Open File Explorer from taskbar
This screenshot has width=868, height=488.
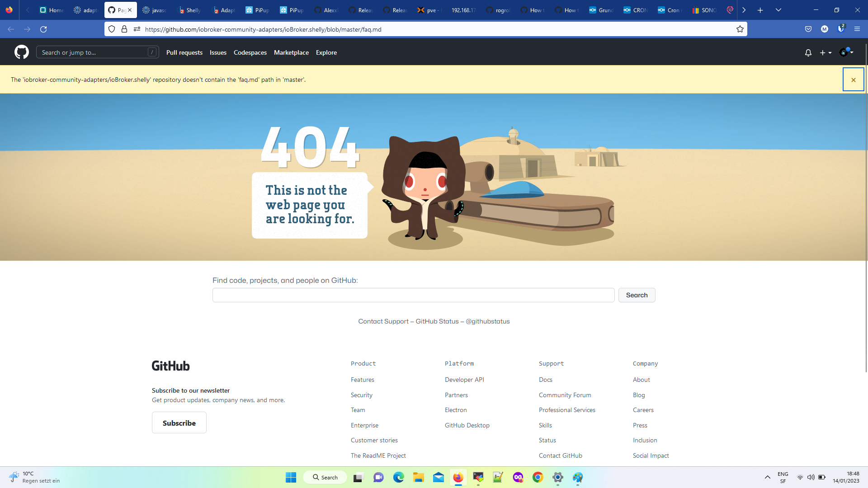tap(418, 478)
